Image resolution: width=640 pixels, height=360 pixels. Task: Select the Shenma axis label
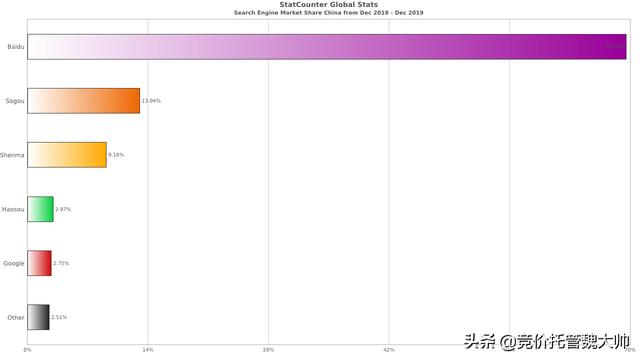click(x=12, y=155)
